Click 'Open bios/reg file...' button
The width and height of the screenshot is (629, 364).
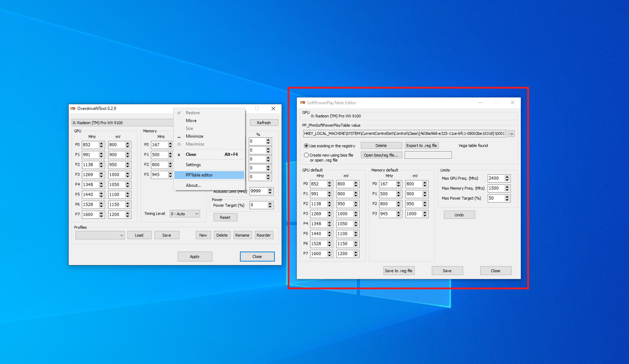coord(381,155)
